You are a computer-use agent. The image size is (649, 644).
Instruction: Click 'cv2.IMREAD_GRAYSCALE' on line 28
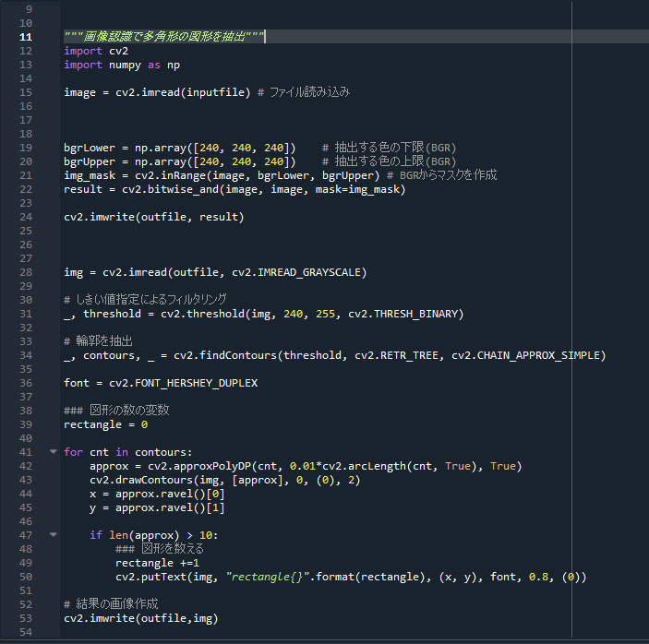pos(296,272)
